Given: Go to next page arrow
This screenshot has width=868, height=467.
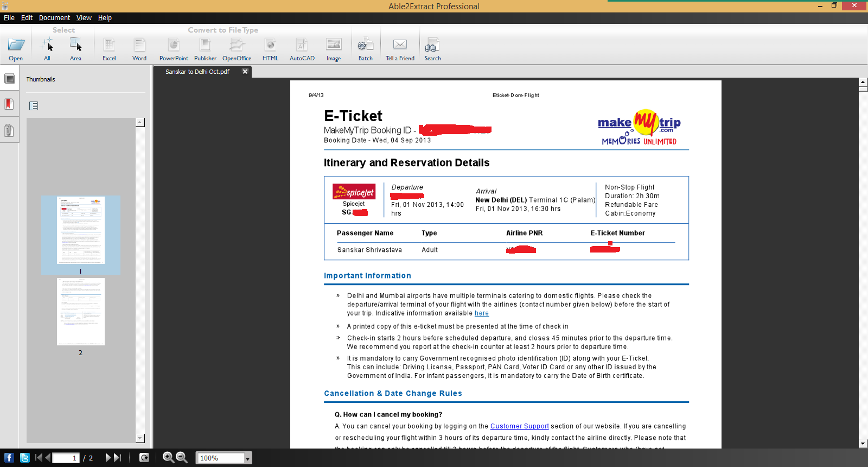Looking at the screenshot, I should (x=108, y=458).
